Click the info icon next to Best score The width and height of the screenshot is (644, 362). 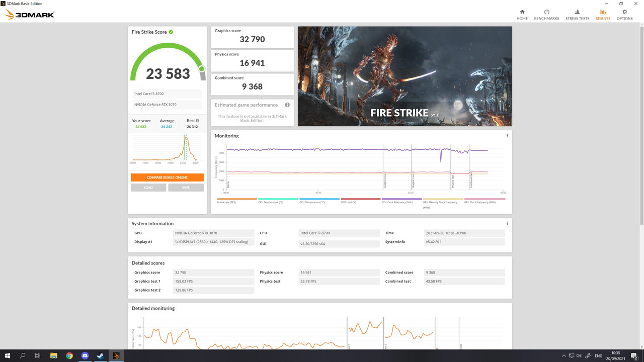pyautogui.click(x=197, y=121)
